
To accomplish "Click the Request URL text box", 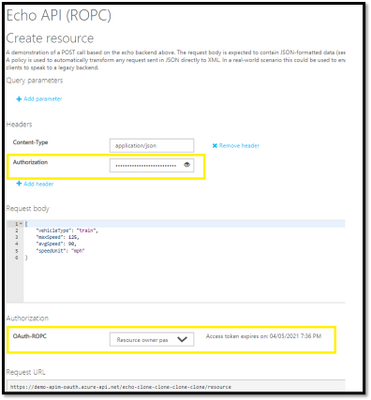I will [x=176, y=387].
